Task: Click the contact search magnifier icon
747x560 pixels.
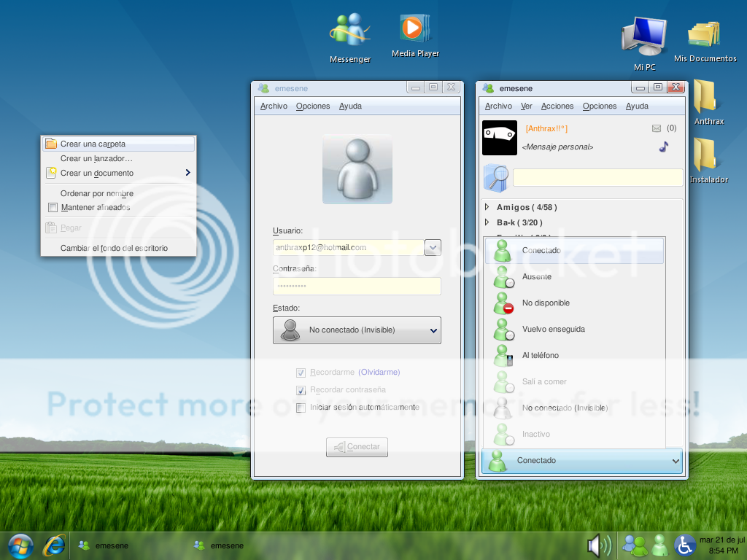Action: point(496,178)
